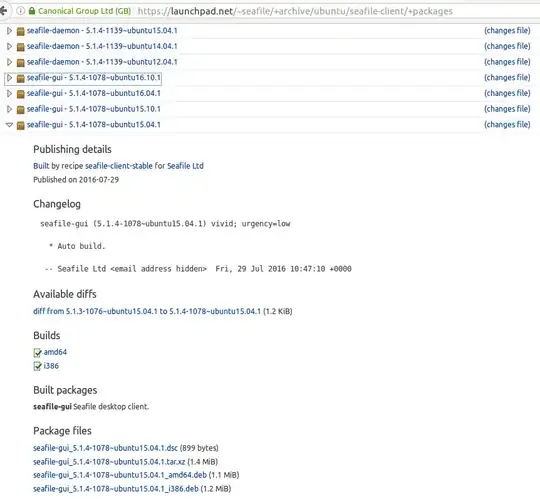The image size is (540, 499).
Task: Open changes file for seafile-gui ubuntu15.04.1
Action: coord(507,125)
